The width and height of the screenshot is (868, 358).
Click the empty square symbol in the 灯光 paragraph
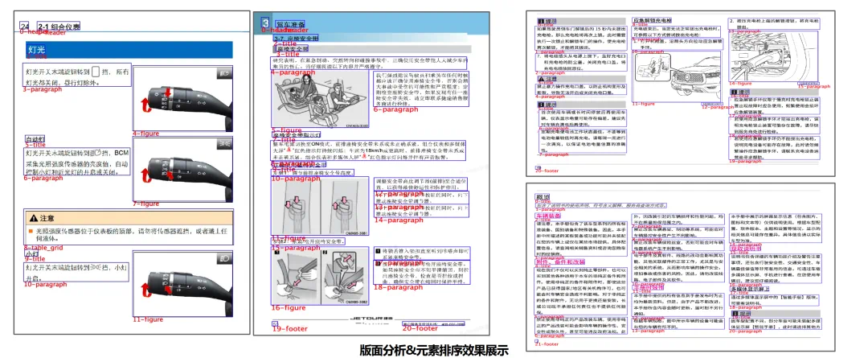(96, 72)
